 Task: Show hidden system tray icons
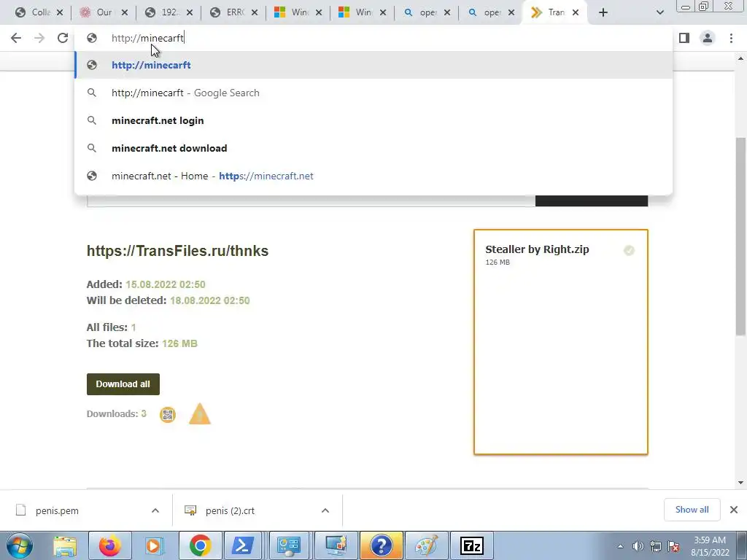[620, 546]
